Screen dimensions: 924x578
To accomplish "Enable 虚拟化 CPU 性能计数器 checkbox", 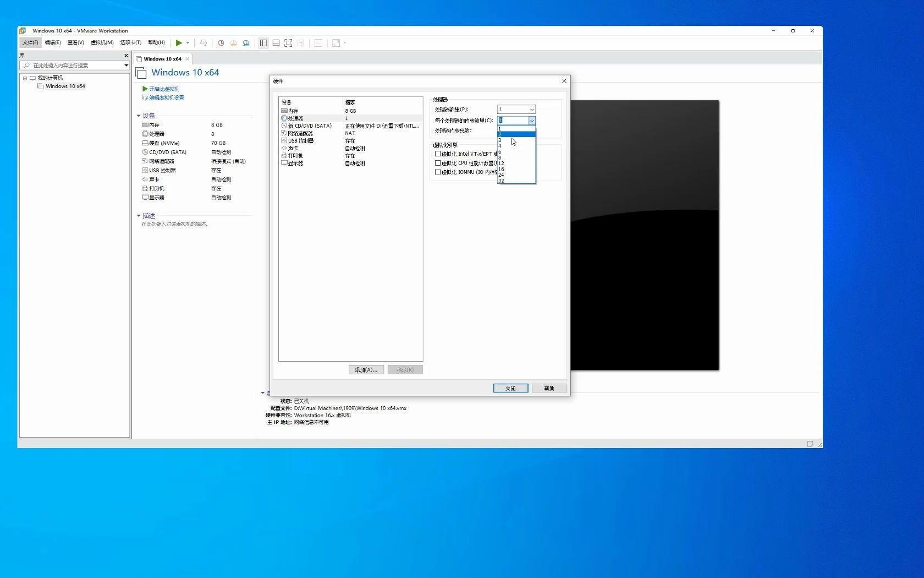I will [438, 163].
